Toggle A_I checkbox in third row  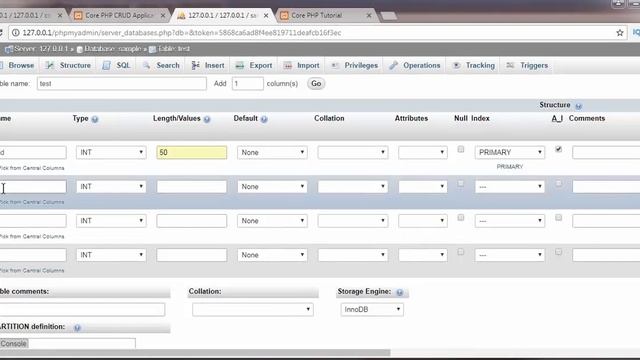[558, 218]
